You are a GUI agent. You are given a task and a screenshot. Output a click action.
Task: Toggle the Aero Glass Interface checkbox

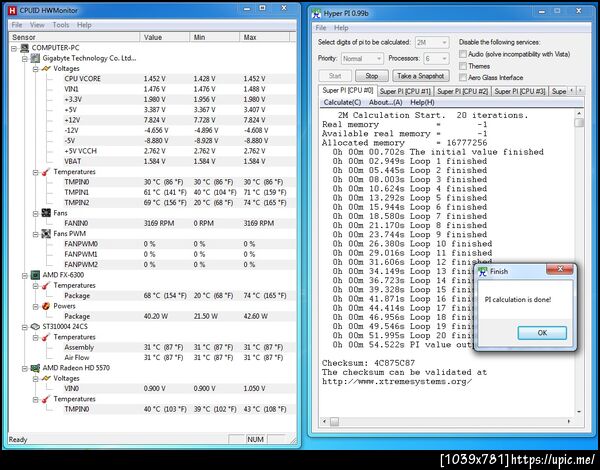pyautogui.click(x=463, y=78)
